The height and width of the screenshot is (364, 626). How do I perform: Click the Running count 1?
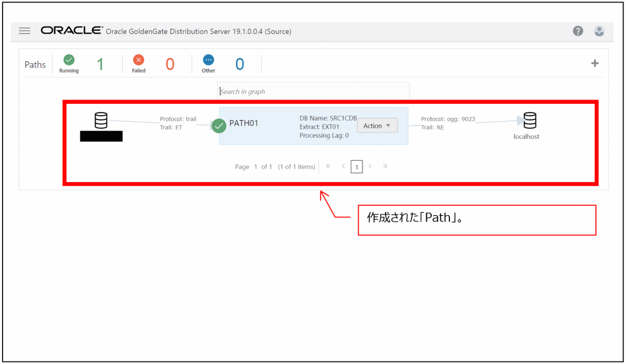point(100,64)
